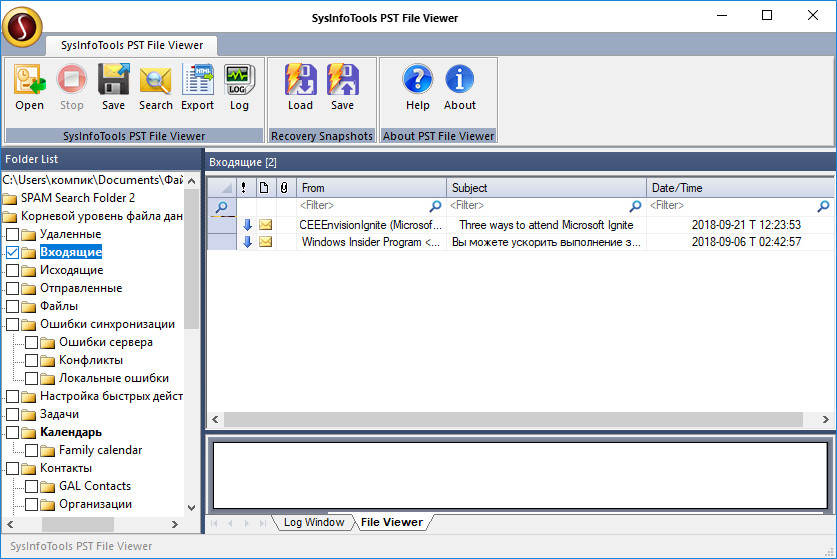Switch to the Log Window tab
The height and width of the screenshot is (559, 837).
314,522
